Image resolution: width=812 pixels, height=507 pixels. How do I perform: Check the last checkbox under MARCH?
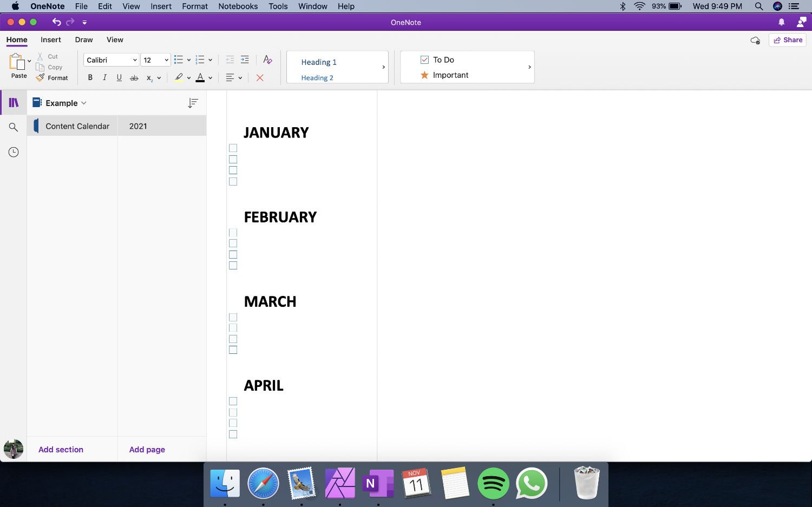(x=233, y=350)
